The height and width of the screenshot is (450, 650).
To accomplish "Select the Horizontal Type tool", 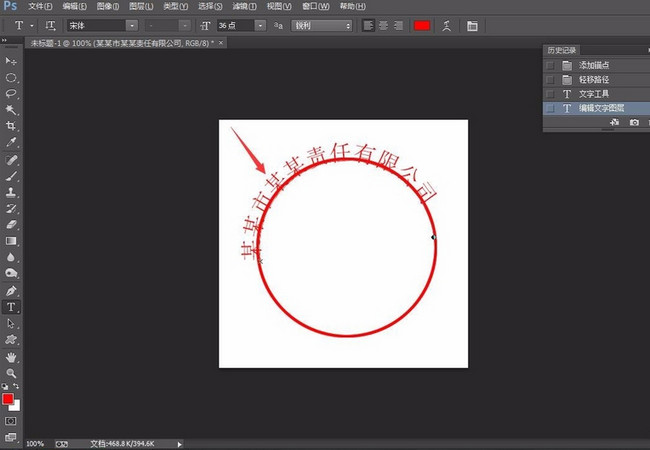I will pyautogui.click(x=12, y=307).
